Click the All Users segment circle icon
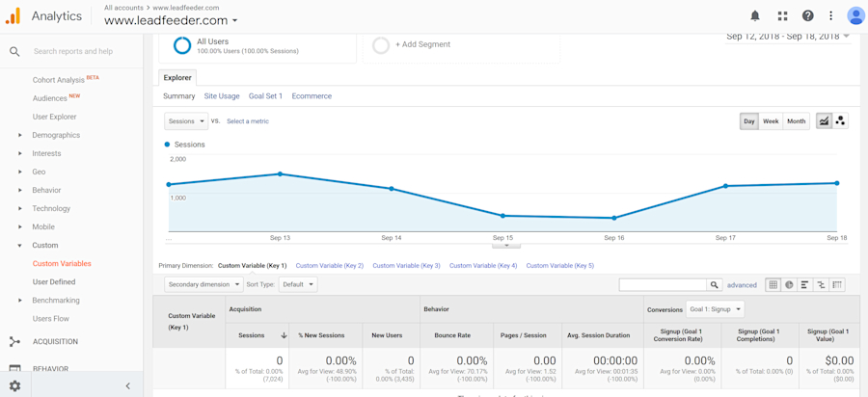The height and width of the screenshot is (397, 868). (182, 46)
